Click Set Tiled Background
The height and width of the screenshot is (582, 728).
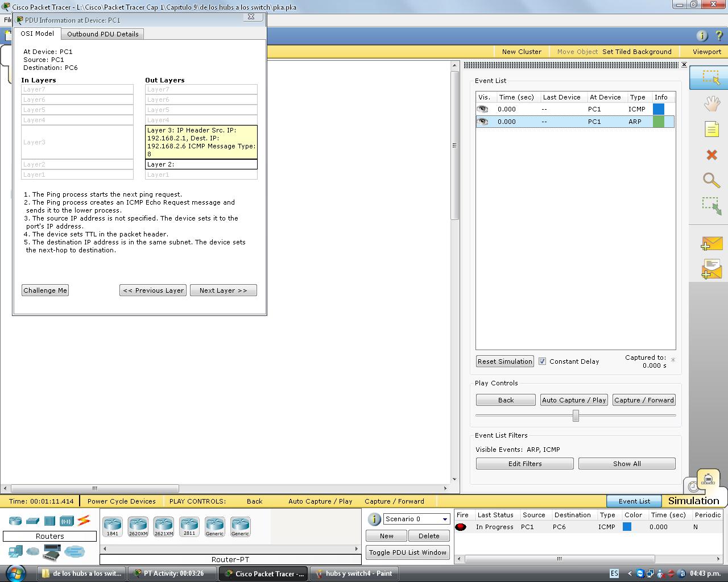[x=637, y=52]
